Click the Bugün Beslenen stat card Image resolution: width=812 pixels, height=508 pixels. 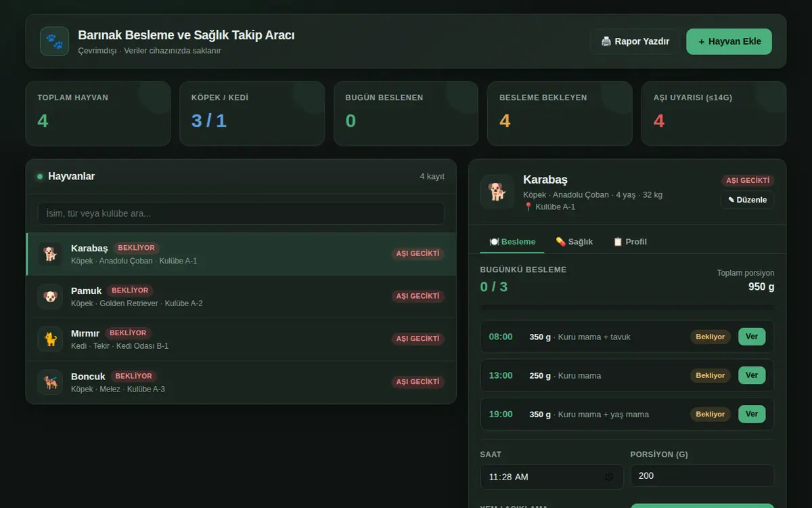406,114
